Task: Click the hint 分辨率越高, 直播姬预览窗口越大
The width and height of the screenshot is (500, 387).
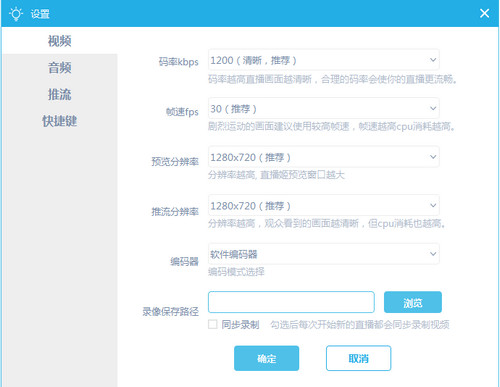Action: click(276, 175)
